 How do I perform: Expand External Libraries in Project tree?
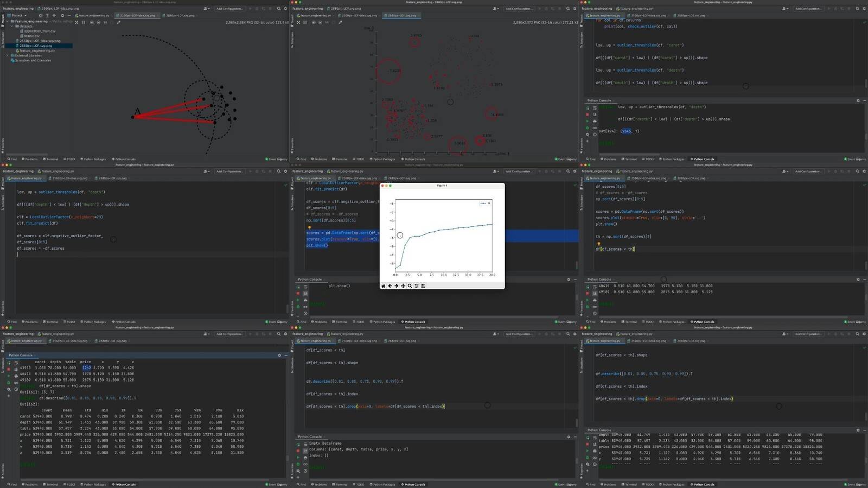[x=7, y=55]
